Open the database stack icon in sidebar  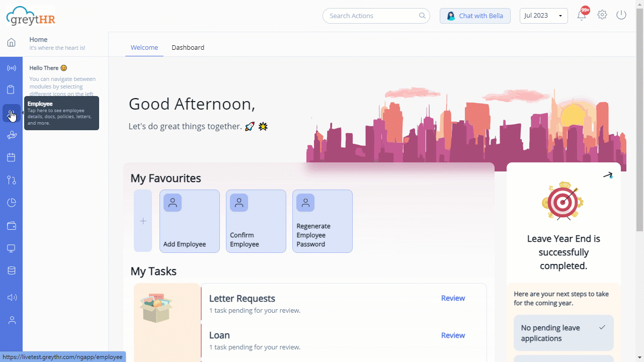pyautogui.click(x=11, y=271)
